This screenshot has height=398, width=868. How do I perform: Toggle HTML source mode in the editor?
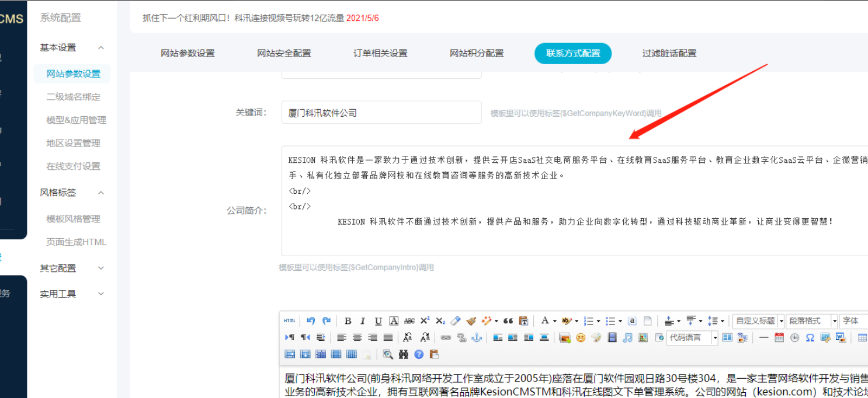[290, 321]
